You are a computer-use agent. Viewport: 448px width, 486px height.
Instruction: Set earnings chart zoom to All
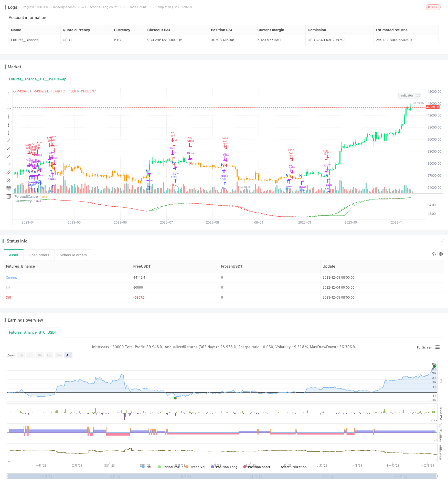click(68, 355)
